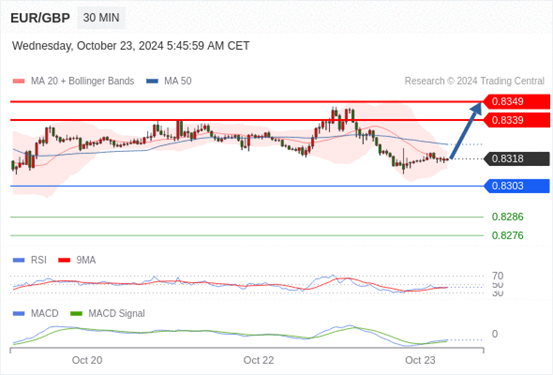The height and width of the screenshot is (375, 553).
Task: Select the 0.8303 blue pivot price tag
Action: tap(516, 186)
